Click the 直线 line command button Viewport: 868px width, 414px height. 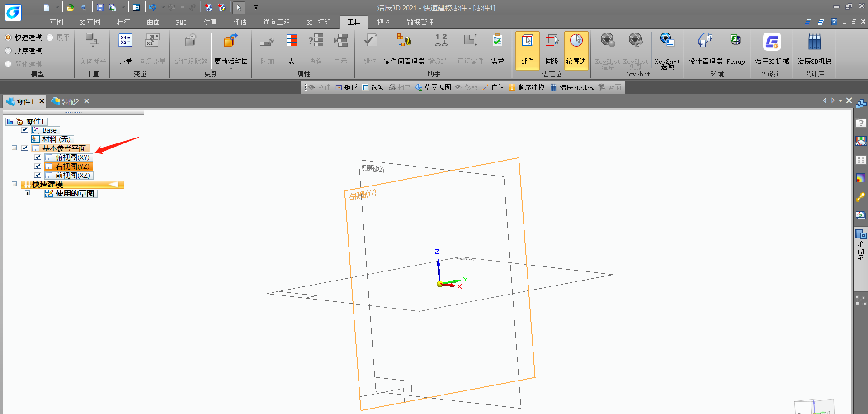click(494, 87)
